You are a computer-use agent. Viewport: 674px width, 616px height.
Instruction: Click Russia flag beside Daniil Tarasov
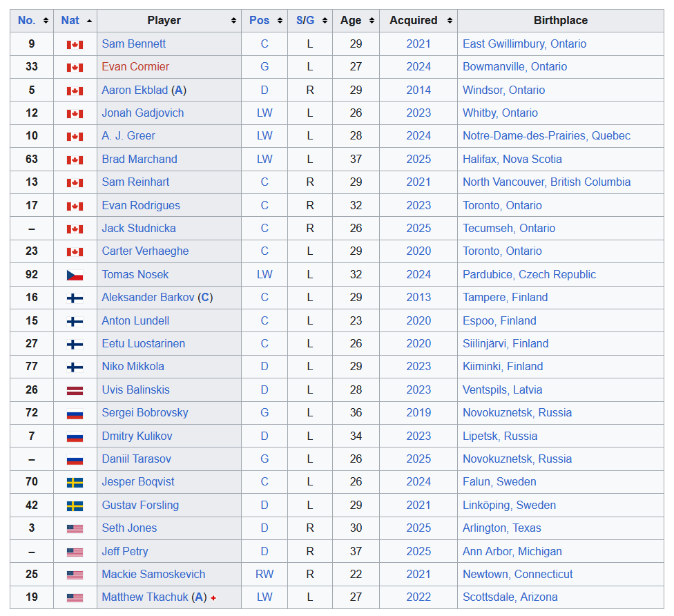pos(75,459)
